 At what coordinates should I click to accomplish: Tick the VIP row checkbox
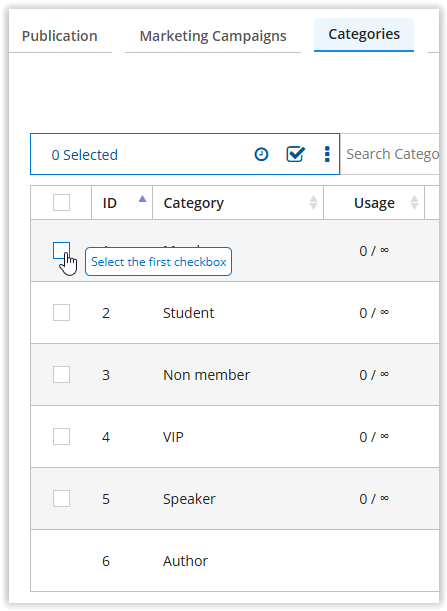pos(61,436)
